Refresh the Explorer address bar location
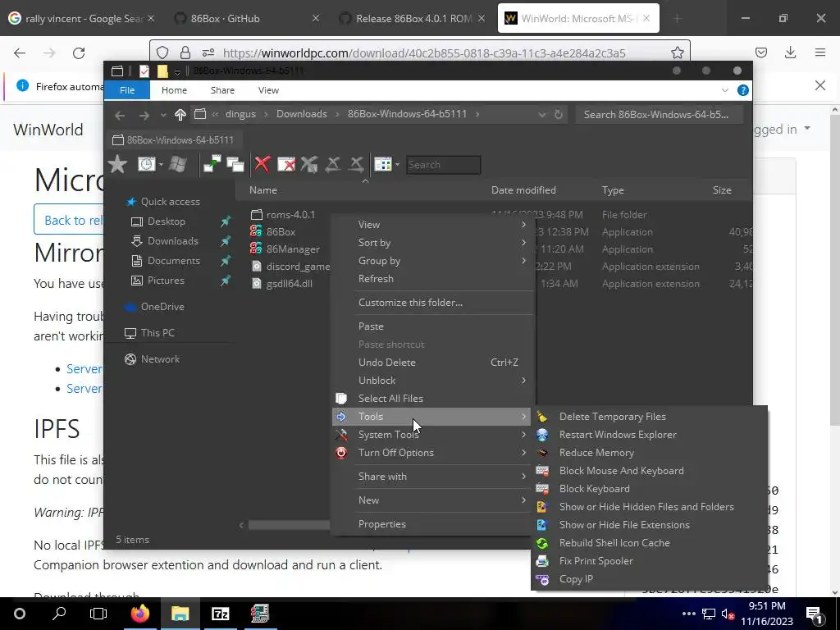 558,114
